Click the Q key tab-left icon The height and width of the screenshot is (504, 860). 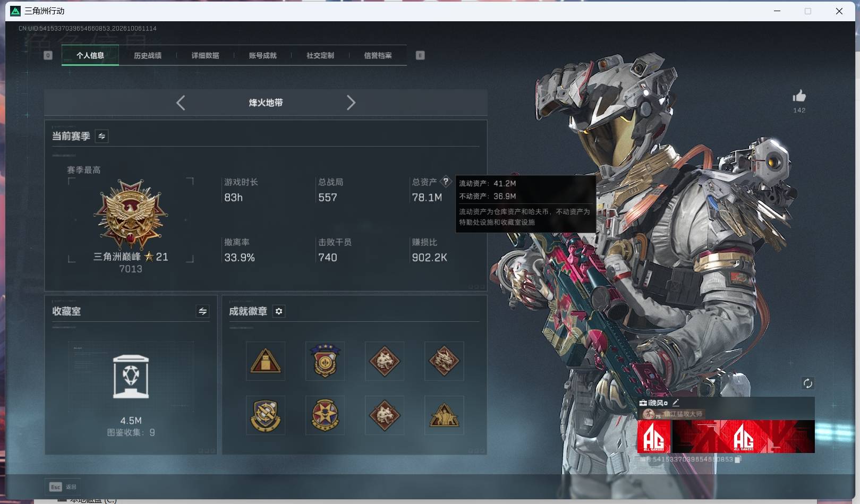pyautogui.click(x=48, y=55)
